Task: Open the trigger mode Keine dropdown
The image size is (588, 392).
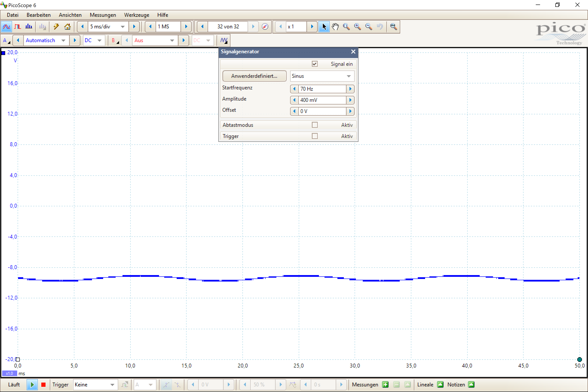Action: click(95, 384)
